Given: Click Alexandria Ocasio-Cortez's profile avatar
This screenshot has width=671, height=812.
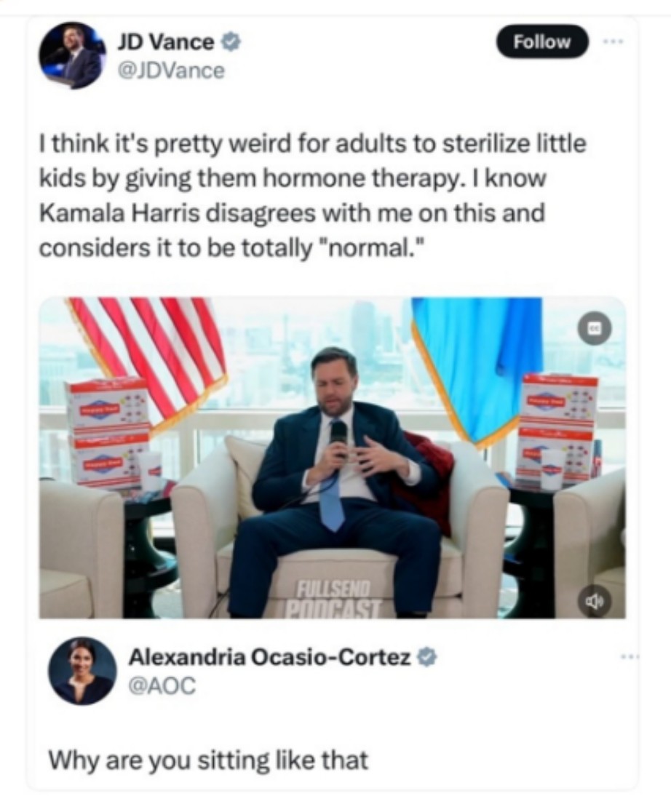Looking at the screenshot, I should pos(82,670).
